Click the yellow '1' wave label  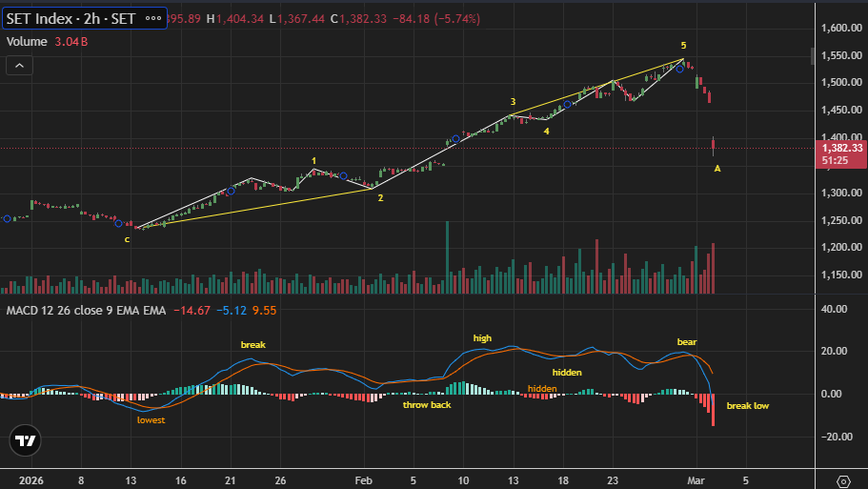[313, 161]
